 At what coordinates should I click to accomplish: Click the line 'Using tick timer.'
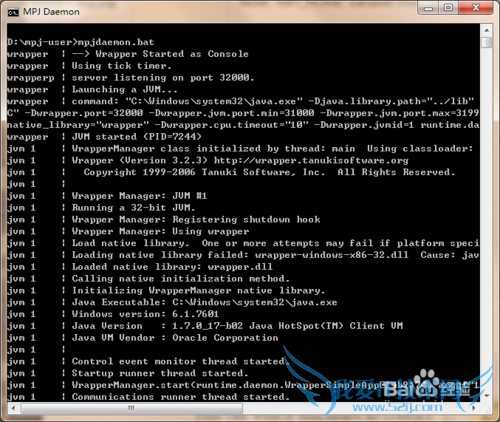pyautogui.click(x=122, y=66)
